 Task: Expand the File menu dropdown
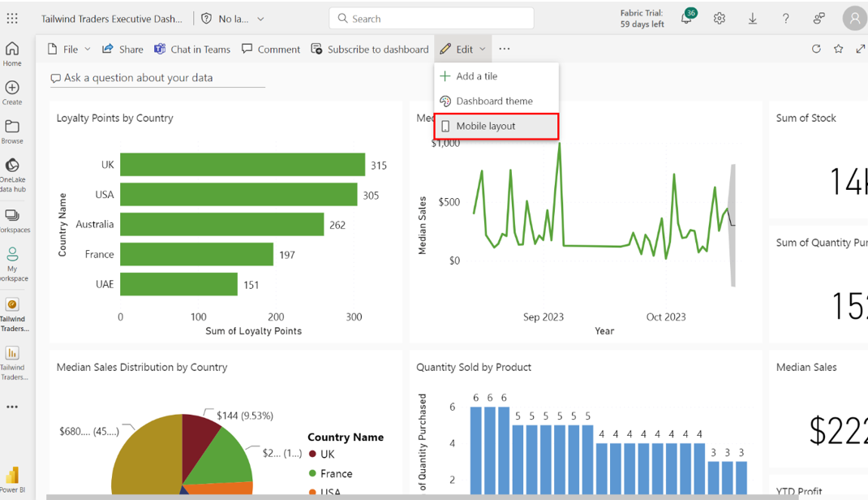69,49
